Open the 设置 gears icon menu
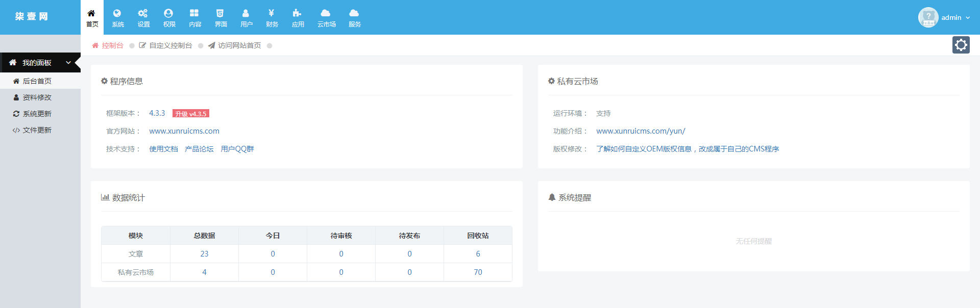Screen dimensions: 980x308 [x=143, y=17]
